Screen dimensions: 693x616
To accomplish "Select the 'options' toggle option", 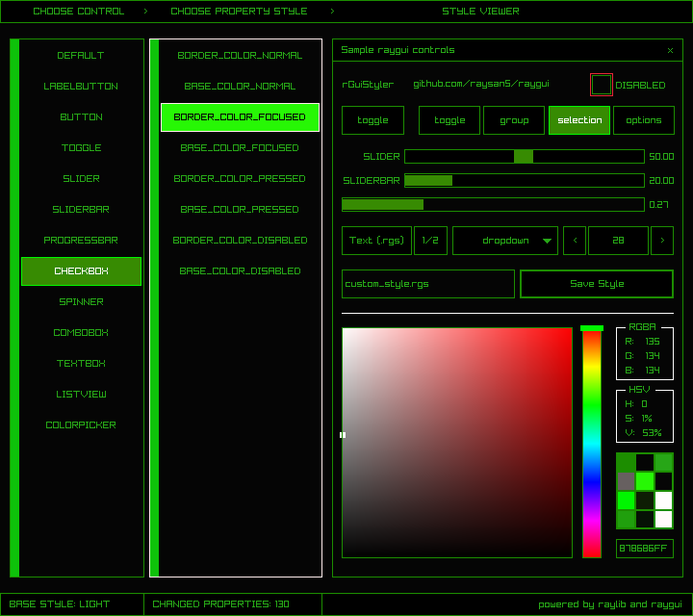I will [644, 120].
